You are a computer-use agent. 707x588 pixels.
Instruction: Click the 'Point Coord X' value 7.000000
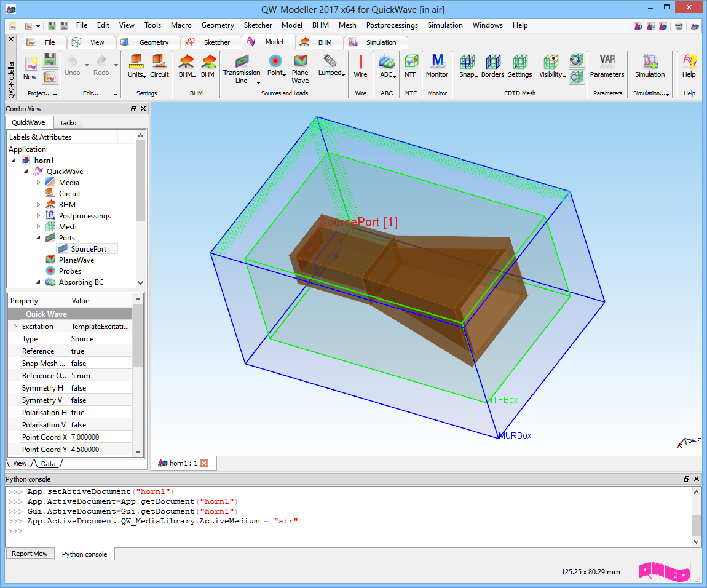tap(101, 437)
